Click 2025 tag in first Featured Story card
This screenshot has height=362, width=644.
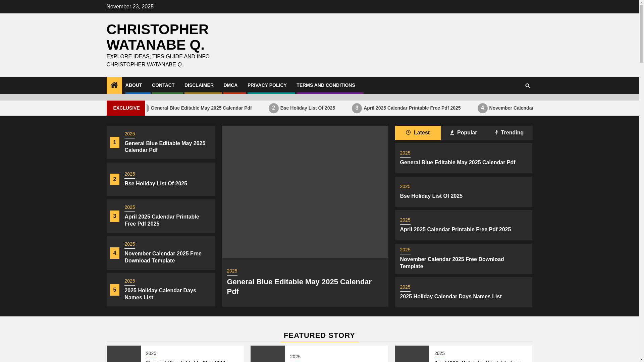coord(151,354)
